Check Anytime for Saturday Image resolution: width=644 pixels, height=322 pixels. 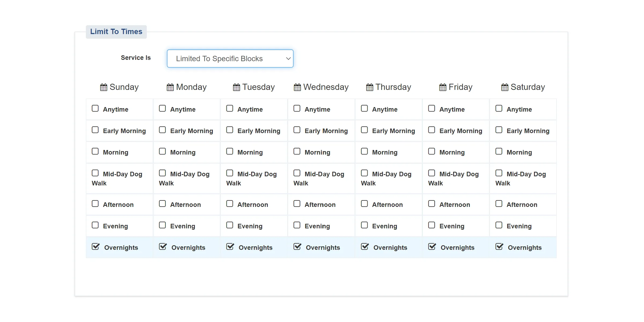click(x=499, y=108)
